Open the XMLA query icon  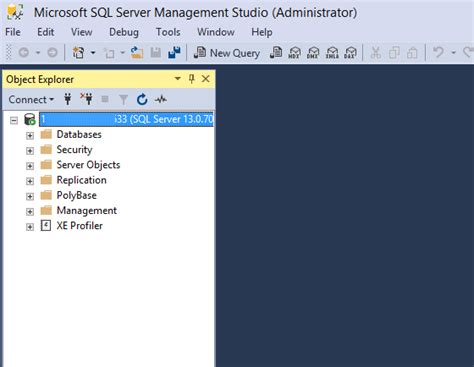[332, 53]
